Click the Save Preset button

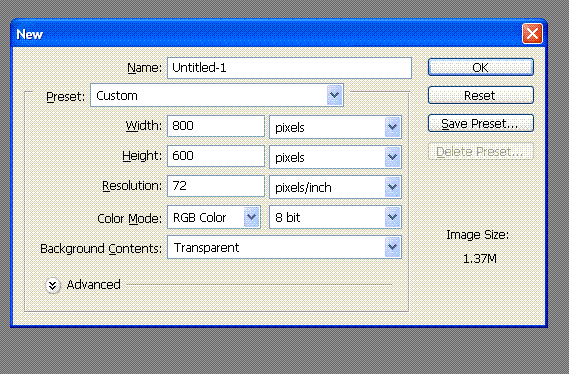[x=480, y=123]
